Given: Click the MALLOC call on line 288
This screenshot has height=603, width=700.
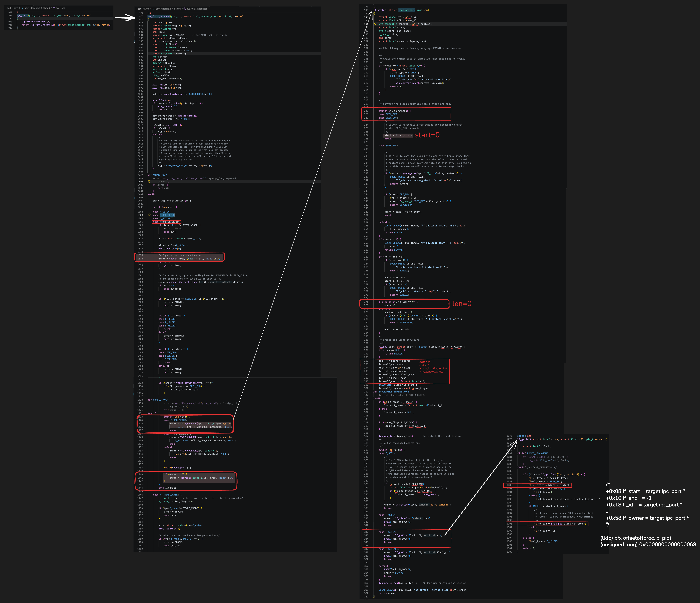Looking at the screenshot, I should (422, 347).
